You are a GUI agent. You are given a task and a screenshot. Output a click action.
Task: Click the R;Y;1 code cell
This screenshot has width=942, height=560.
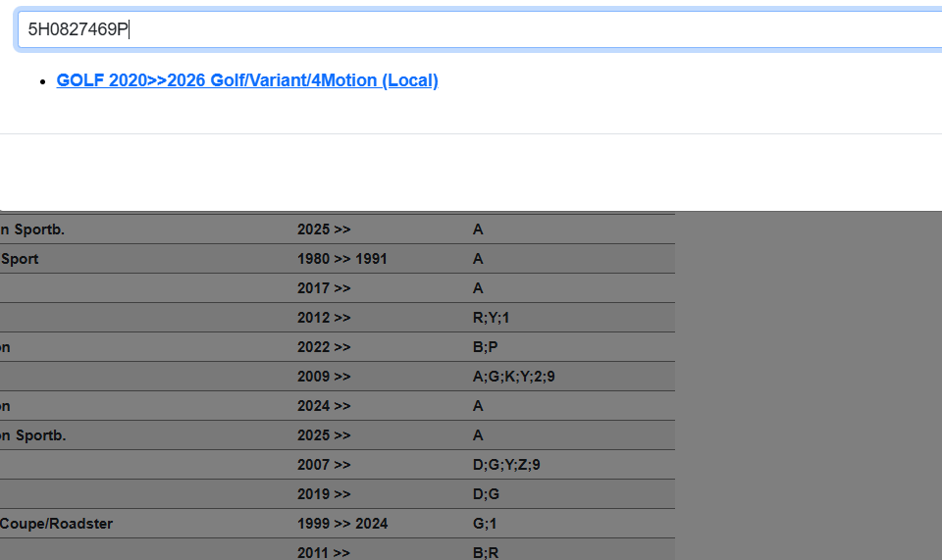[x=491, y=318]
